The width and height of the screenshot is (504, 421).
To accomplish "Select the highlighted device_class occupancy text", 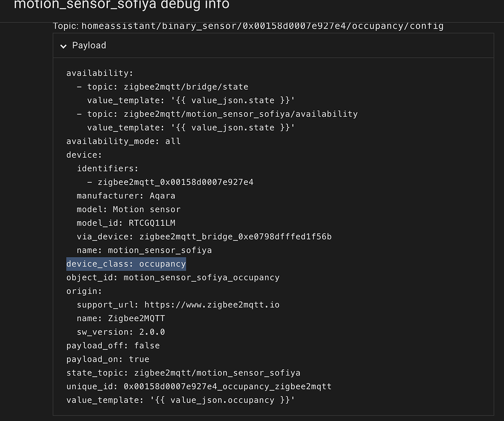I will click(126, 263).
